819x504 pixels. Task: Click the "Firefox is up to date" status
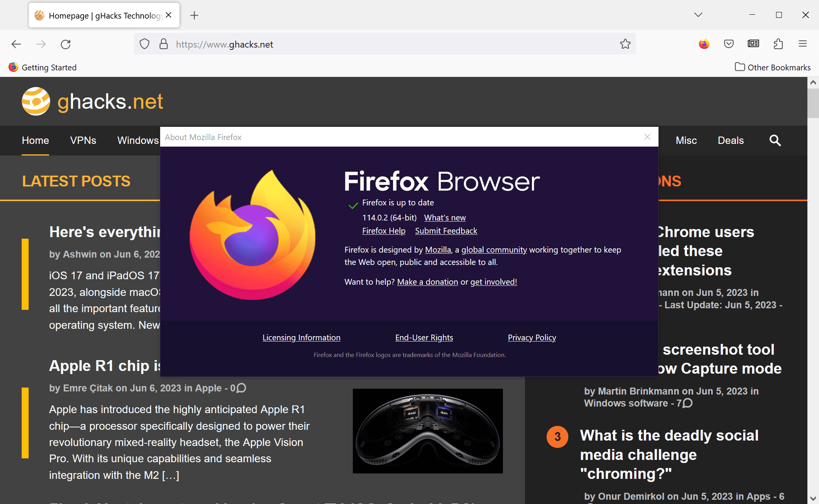pyautogui.click(x=398, y=203)
